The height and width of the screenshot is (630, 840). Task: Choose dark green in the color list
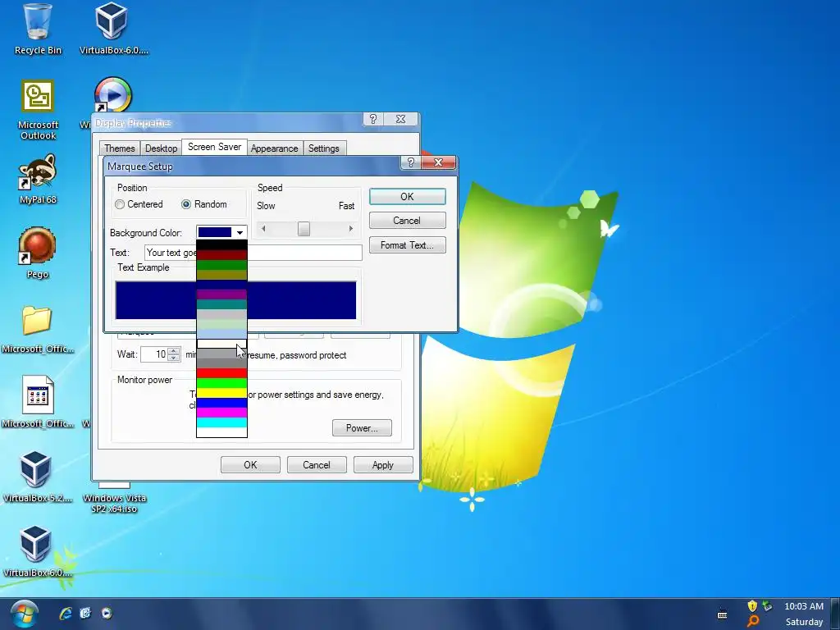(x=221, y=265)
